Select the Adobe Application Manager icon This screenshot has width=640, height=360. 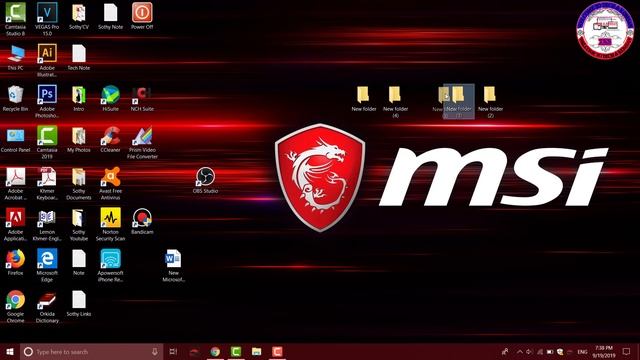pos(16,218)
